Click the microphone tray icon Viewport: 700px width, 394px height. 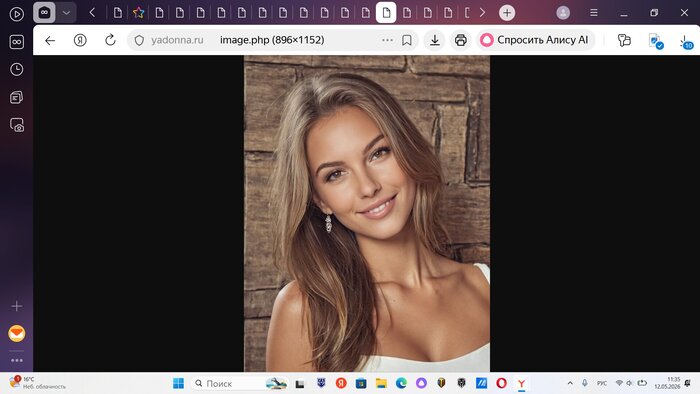[584, 383]
